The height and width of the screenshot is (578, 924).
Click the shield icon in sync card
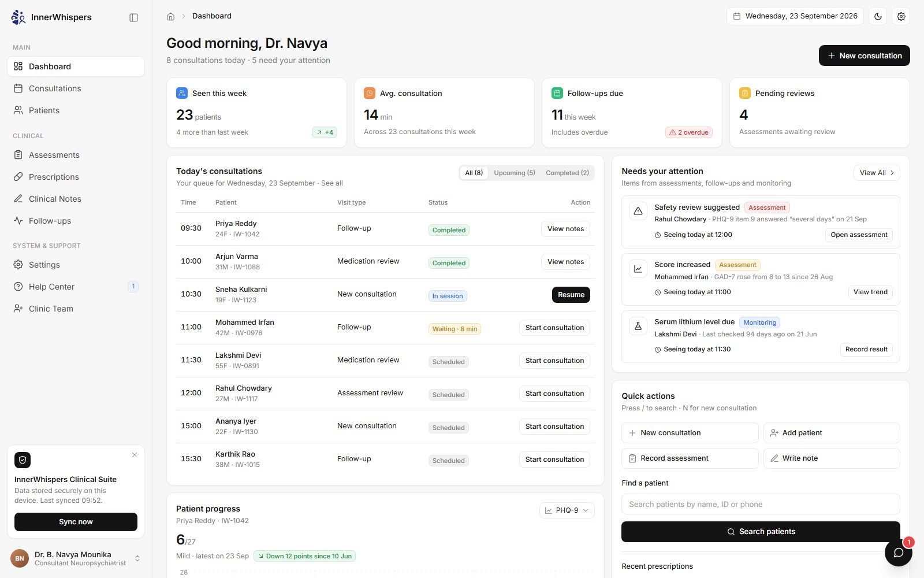click(23, 460)
